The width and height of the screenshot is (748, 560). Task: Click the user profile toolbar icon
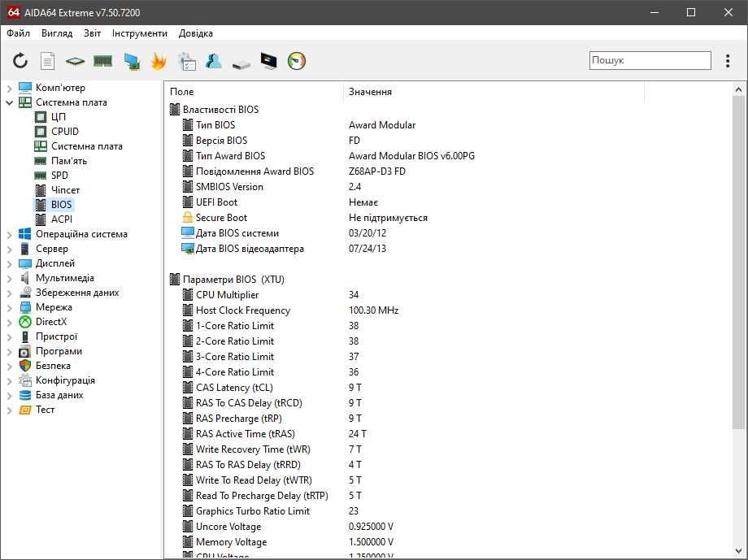(213, 61)
